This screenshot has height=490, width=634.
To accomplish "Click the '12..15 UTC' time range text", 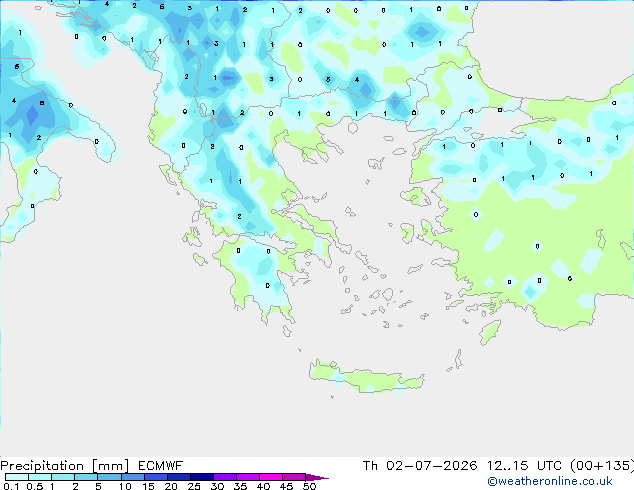I will coord(524,466).
